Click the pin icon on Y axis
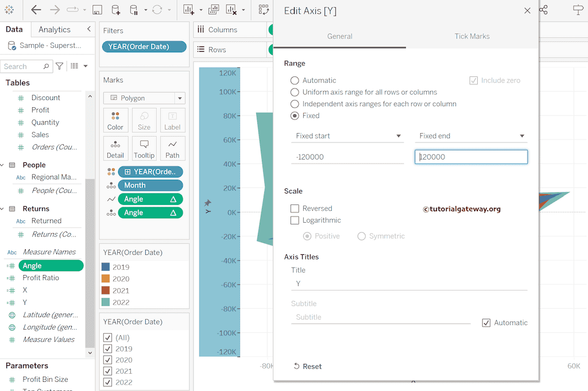 coord(207,203)
